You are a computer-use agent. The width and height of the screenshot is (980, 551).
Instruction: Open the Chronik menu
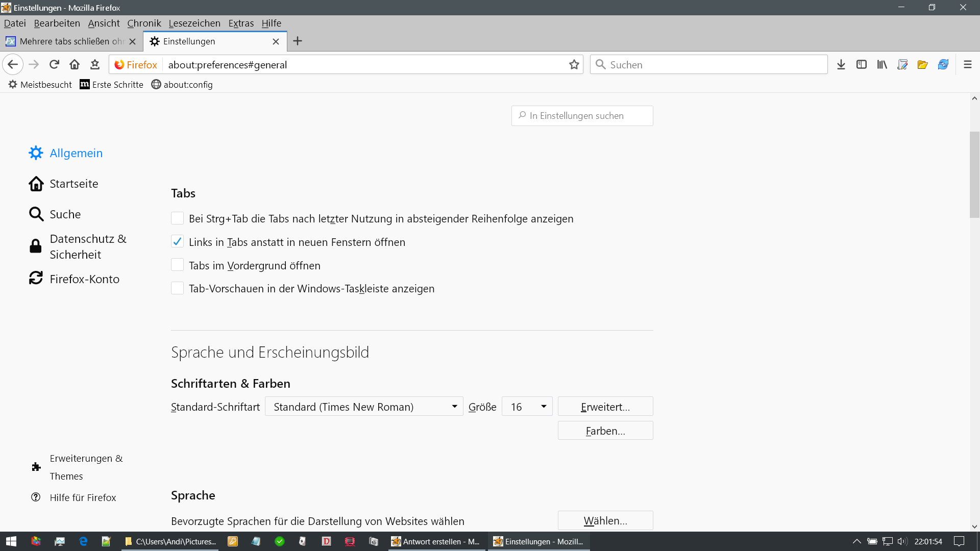(144, 23)
